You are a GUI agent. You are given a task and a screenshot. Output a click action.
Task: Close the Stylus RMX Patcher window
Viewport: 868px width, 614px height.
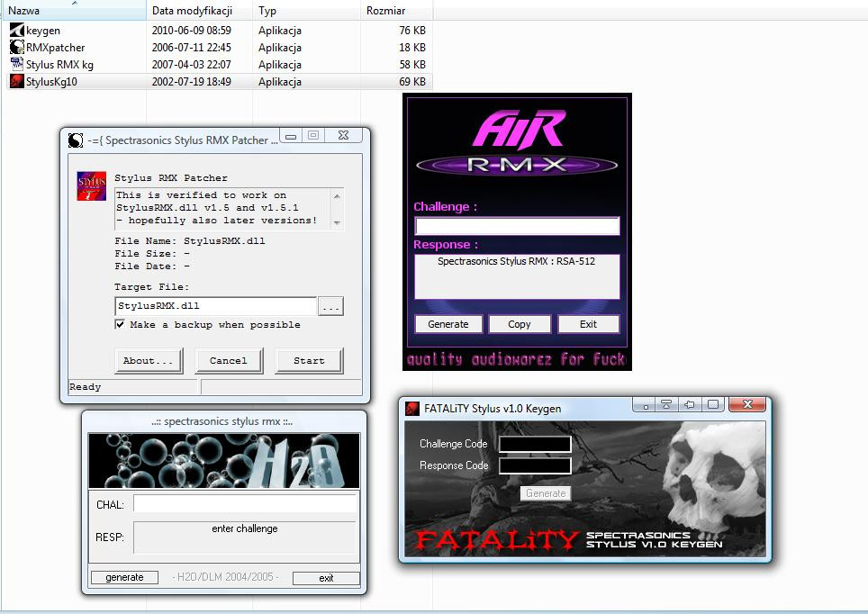click(343, 135)
